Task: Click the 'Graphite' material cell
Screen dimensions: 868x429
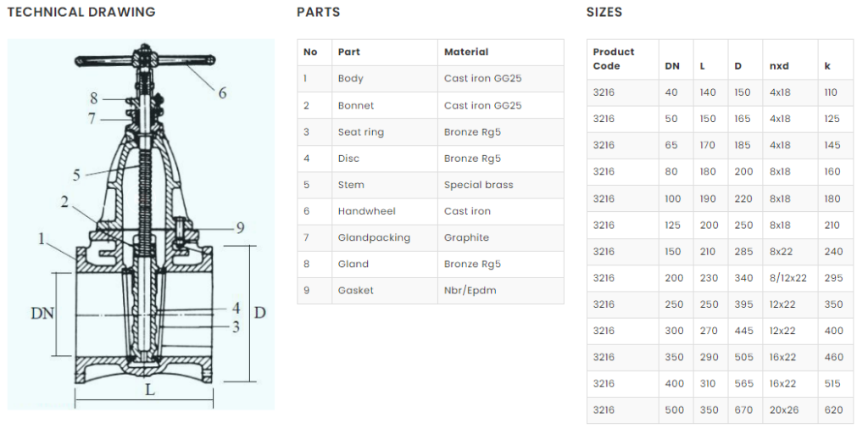Action: (x=467, y=237)
